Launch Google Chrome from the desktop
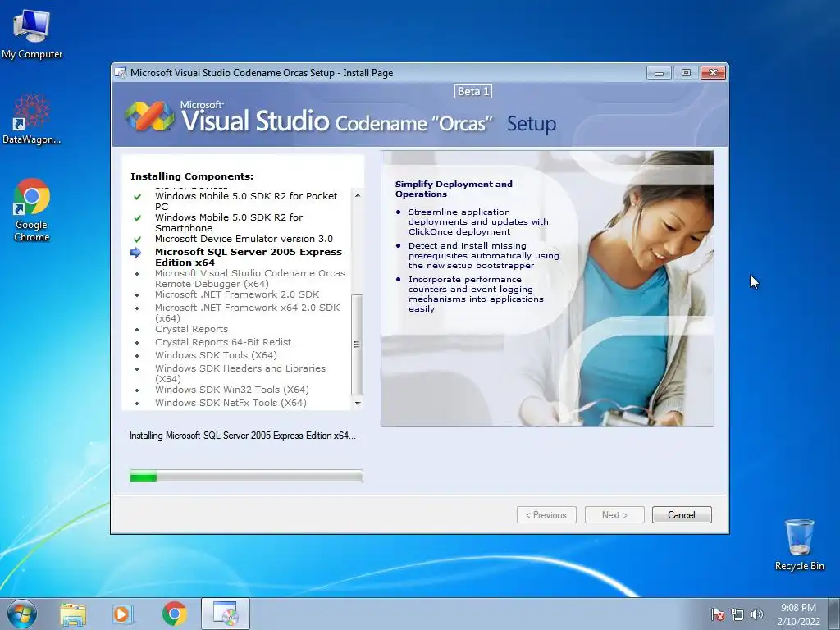The height and width of the screenshot is (630, 840). [32, 210]
